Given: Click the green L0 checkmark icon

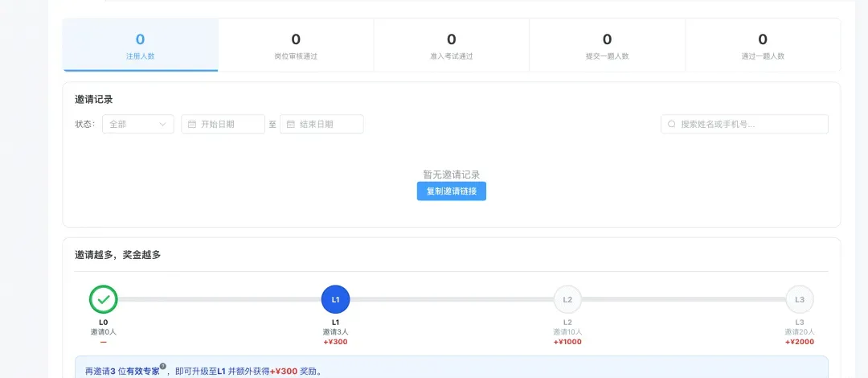Looking at the screenshot, I should 104,299.
